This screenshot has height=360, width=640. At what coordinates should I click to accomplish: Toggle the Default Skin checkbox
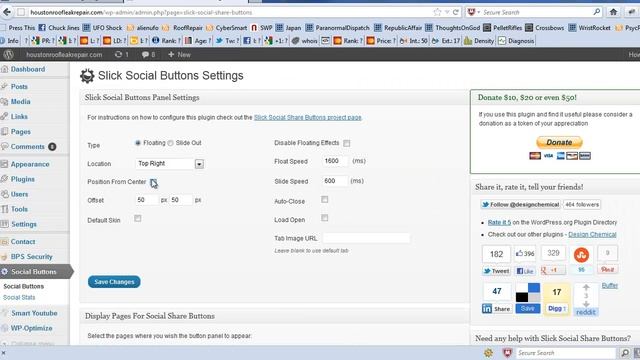pos(138,219)
